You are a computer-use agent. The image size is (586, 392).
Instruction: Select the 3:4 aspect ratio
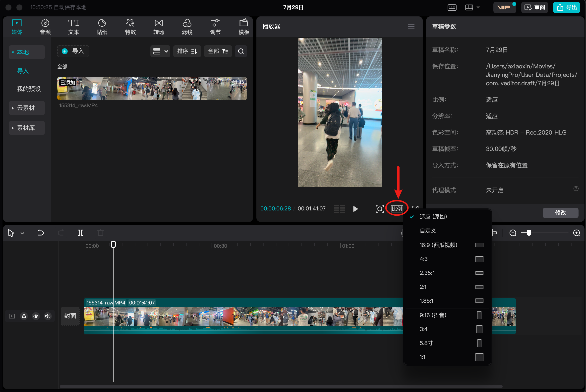click(447, 329)
